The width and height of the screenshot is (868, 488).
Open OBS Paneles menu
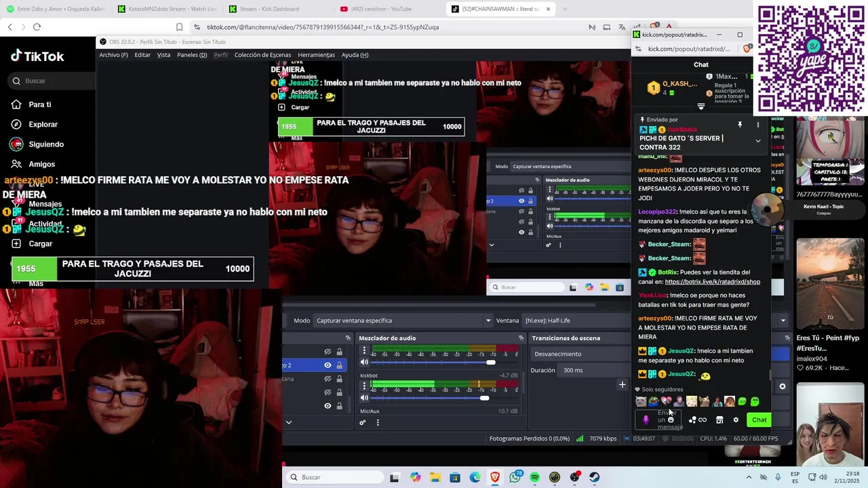point(192,55)
